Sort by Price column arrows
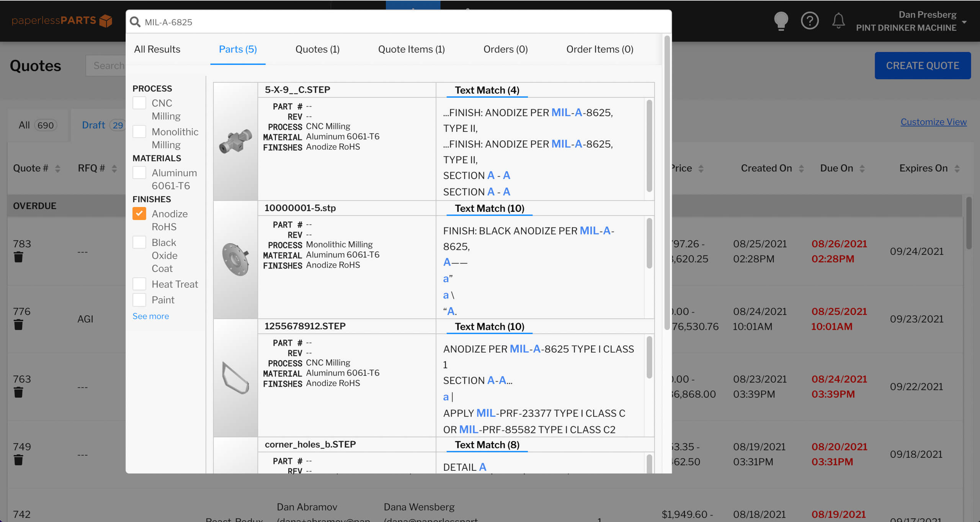Viewport: 980px width, 522px height. pos(701,169)
